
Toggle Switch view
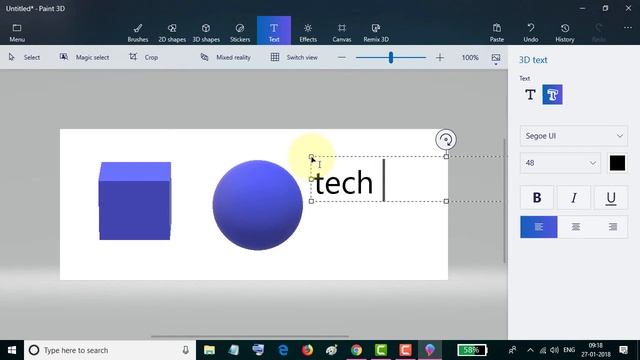pyautogui.click(x=294, y=57)
